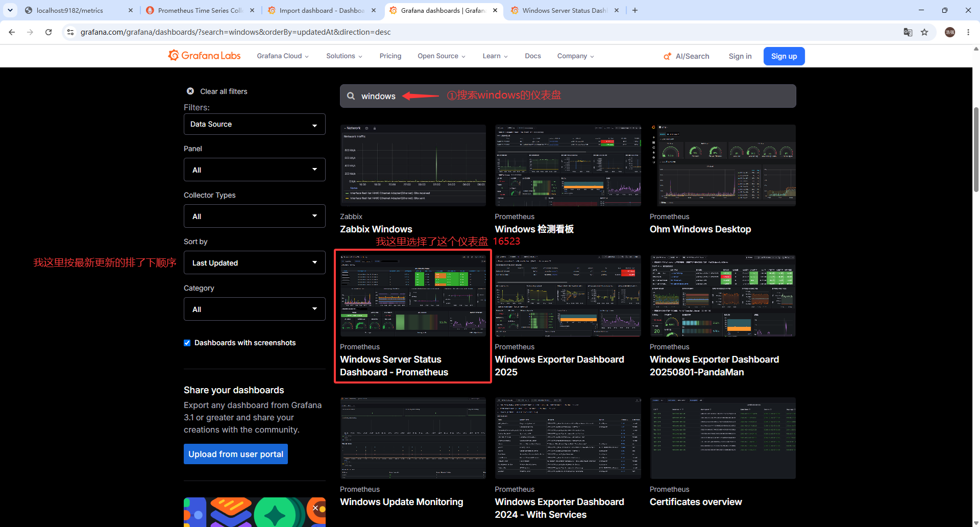Viewport: 980px width, 527px height.
Task: Click the browser address bar URL
Action: tap(236, 32)
